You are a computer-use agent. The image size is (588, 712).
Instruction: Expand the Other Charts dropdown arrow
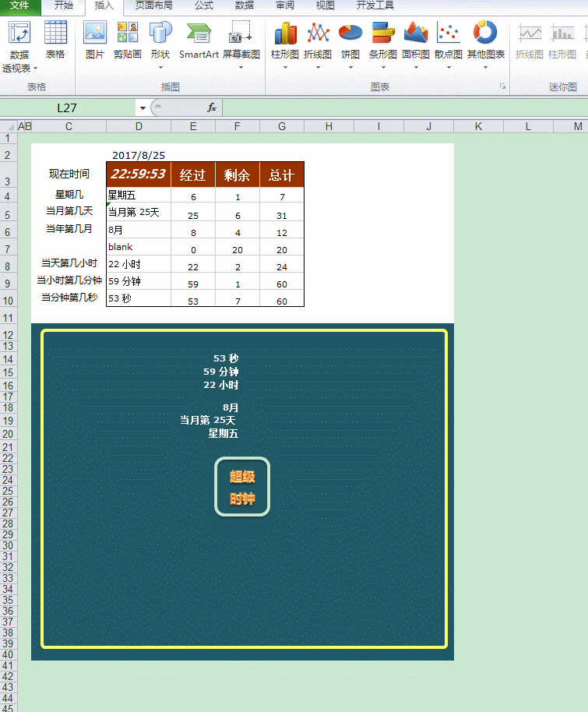(x=485, y=68)
